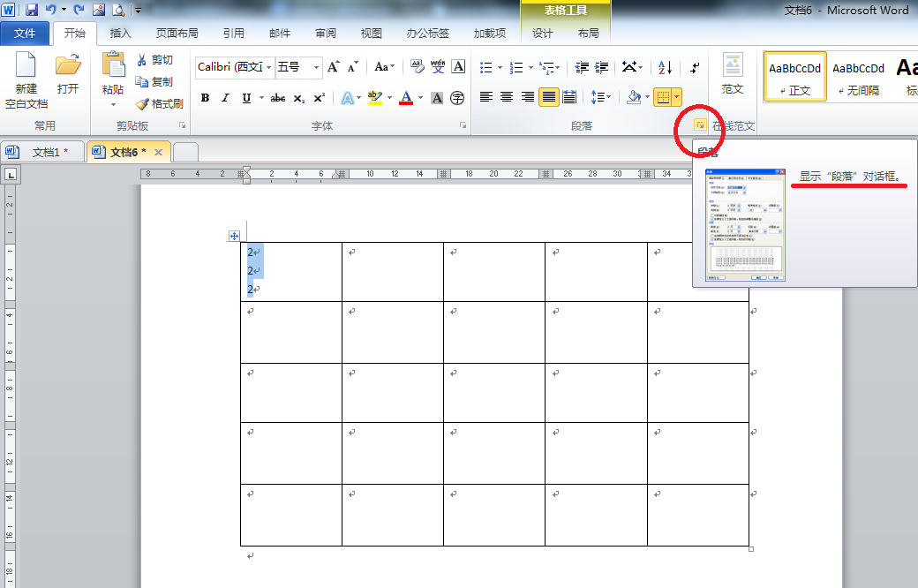Switch to the 引用 (References) tab
918x588 pixels.
(234, 34)
